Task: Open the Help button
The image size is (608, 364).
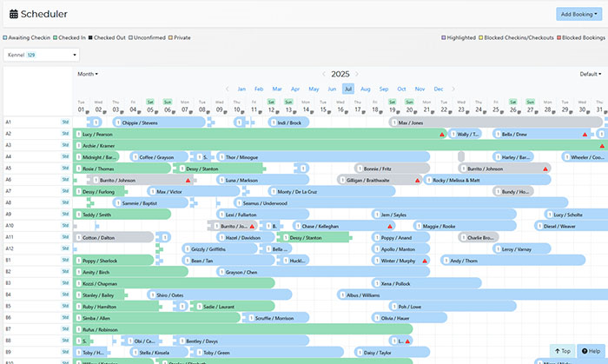Action: [x=591, y=351]
